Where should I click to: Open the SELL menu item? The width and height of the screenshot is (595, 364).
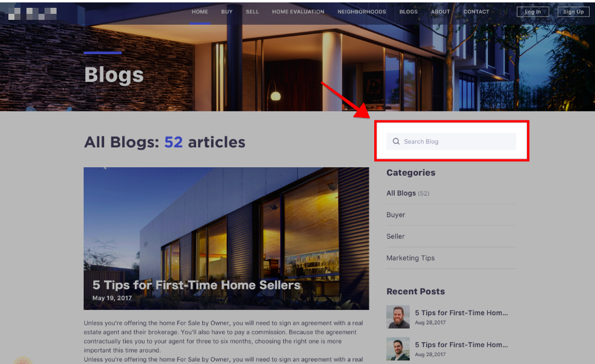coord(252,12)
